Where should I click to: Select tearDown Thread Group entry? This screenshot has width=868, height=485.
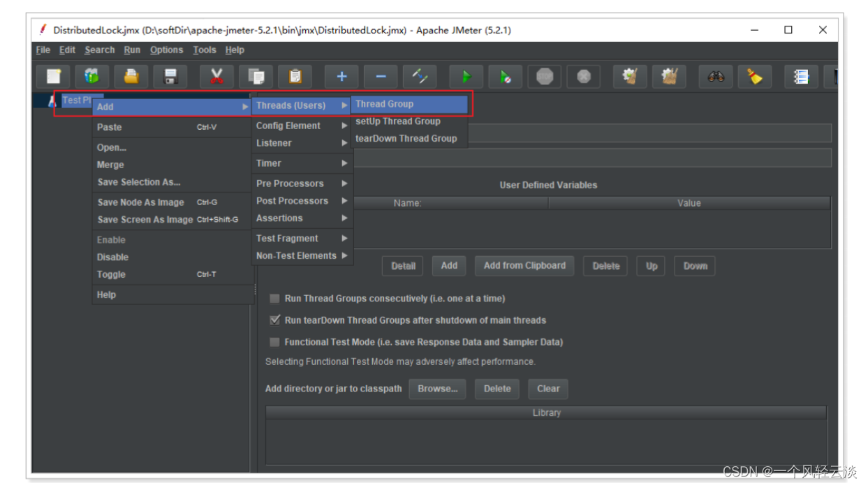click(x=409, y=139)
